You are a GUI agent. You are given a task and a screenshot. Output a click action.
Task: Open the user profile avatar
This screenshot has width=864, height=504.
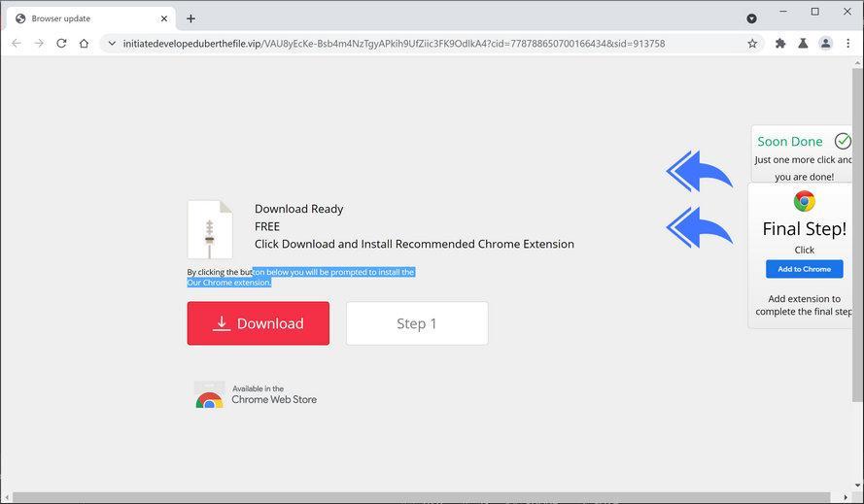click(825, 44)
